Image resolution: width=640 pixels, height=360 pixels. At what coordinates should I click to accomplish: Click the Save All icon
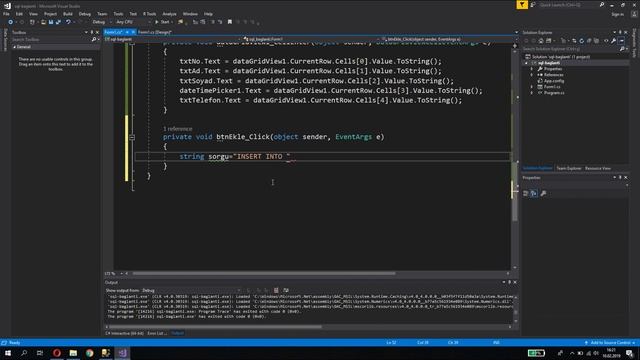tap(58, 22)
